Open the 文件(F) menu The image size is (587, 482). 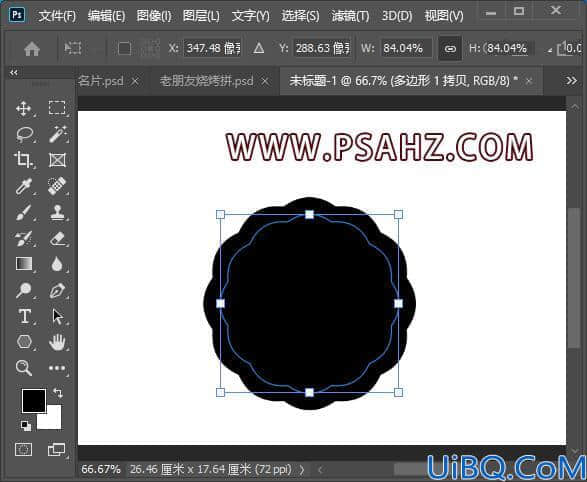pos(57,16)
